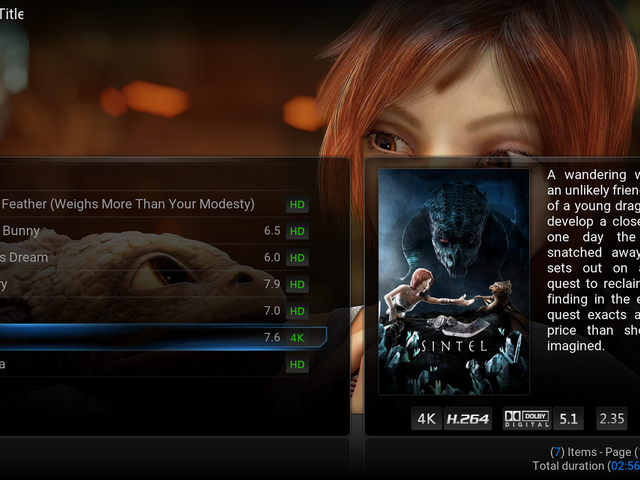Click the HD badge beside the 7.9 rating

pos(297,285)
